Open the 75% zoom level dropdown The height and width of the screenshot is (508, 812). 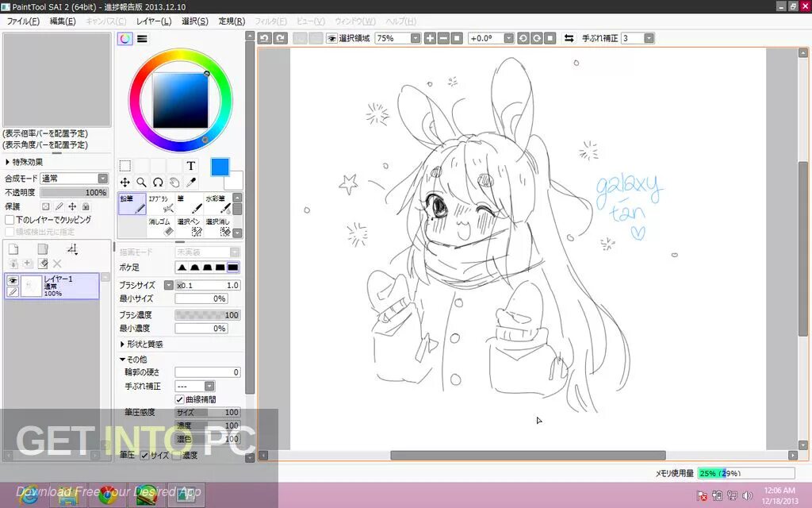416,38
